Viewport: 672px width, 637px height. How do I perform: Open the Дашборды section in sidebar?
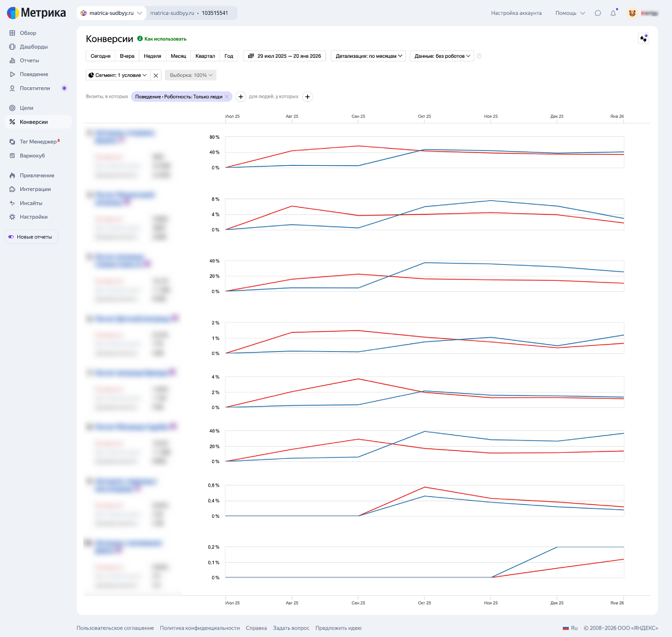33,47
